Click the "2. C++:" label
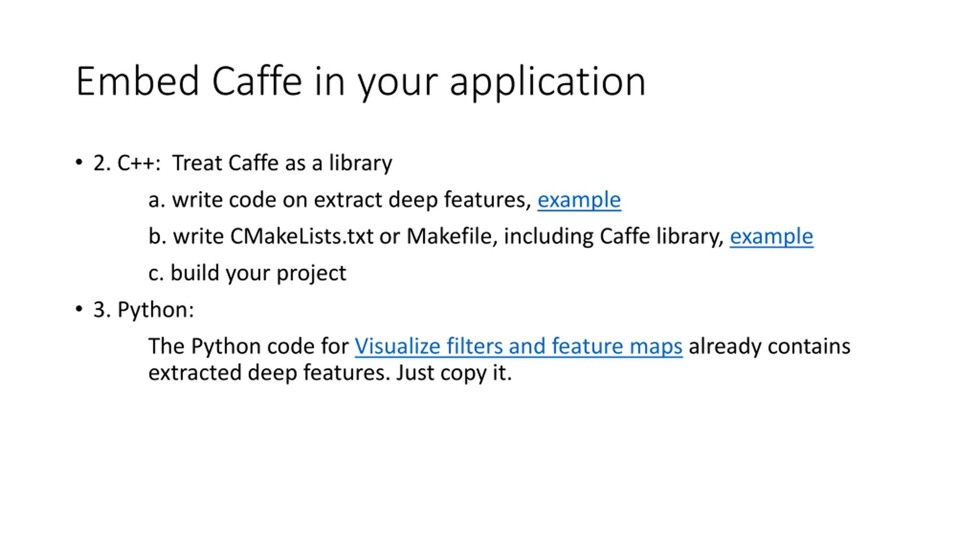The image size is (980, 551). (127, 163)
